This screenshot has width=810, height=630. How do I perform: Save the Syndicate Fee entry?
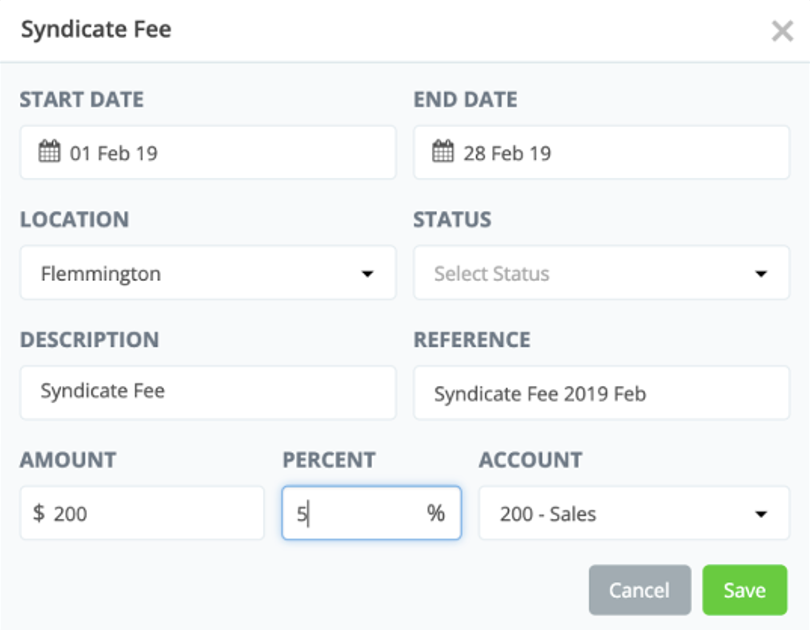(744, 590)
